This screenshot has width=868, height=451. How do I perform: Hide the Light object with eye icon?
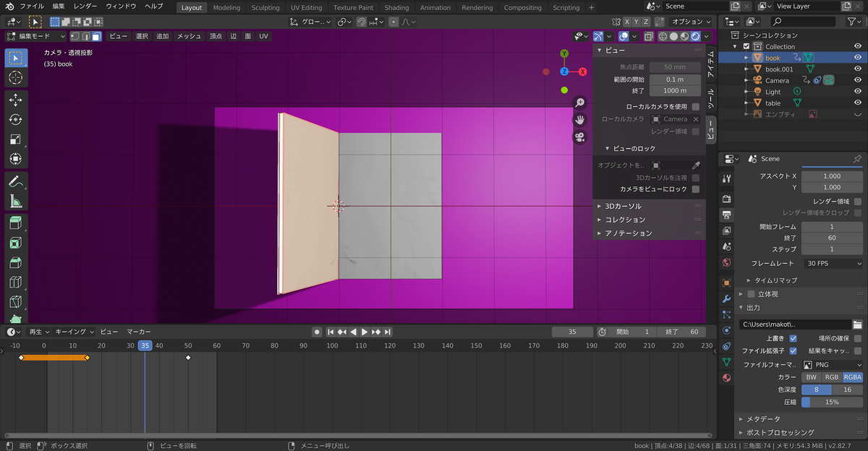click(858, 92)
